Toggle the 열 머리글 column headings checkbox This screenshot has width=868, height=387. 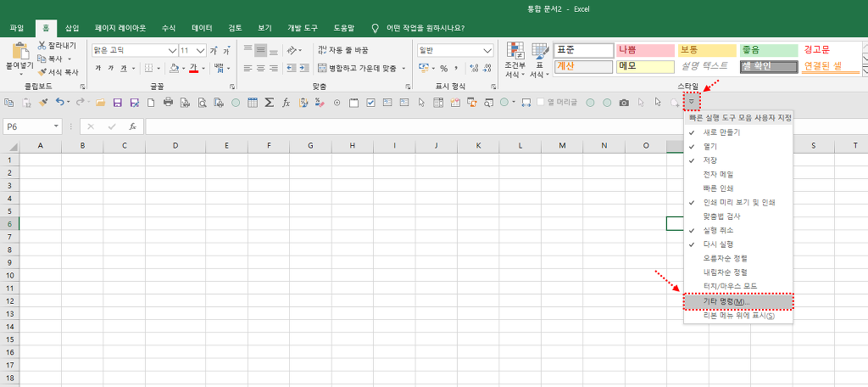click(x=541, y=103)
